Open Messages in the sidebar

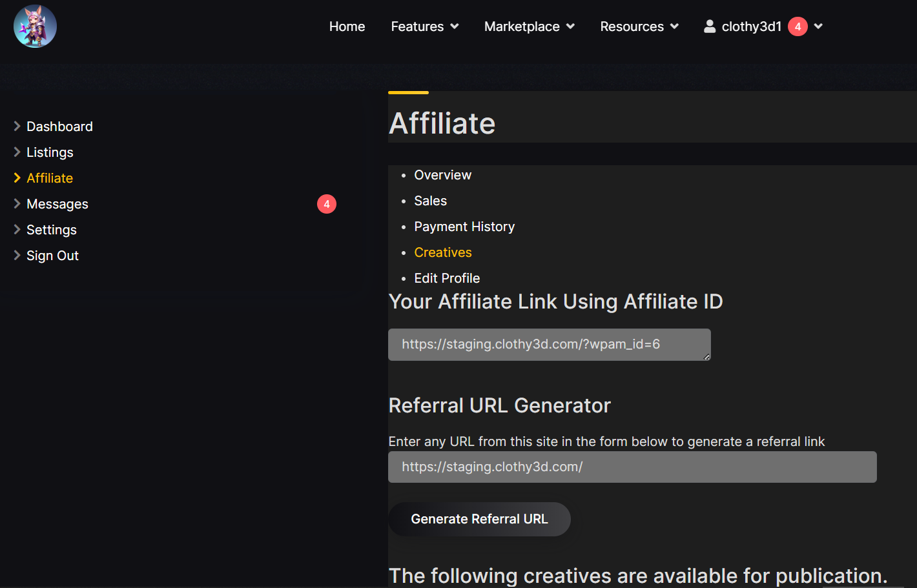click(x=57, y=204)
